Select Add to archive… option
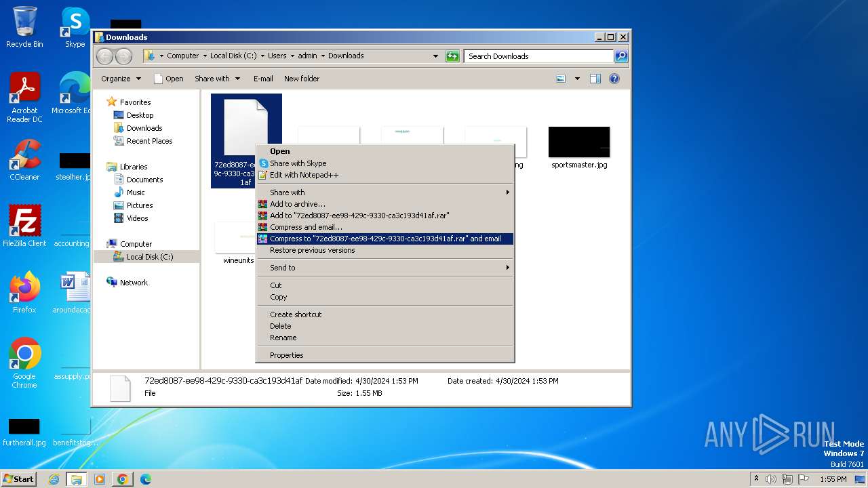The image size is (868, 488). pyautogui.click(x=384, y=204)
